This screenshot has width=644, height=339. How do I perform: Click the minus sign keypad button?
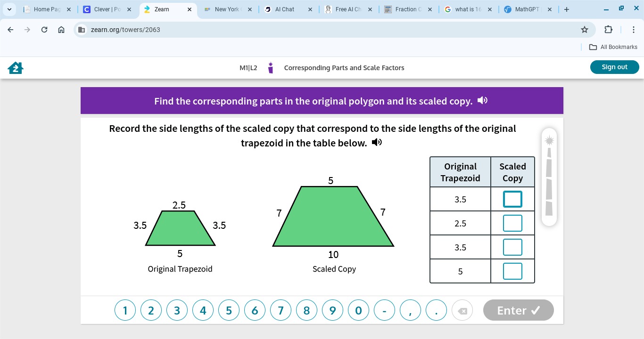pyautogui.click(x=384, y=311)
